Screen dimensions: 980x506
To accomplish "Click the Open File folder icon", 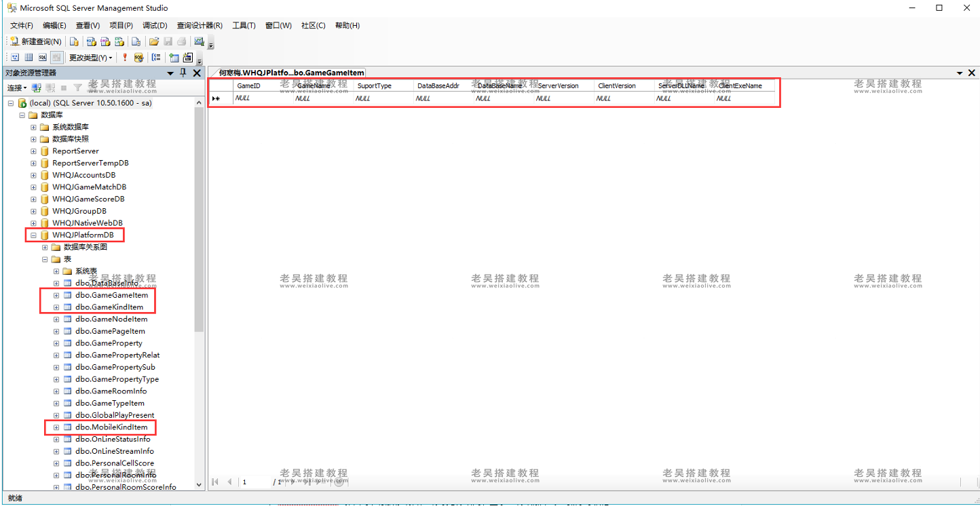I will (x=154, y=41).
